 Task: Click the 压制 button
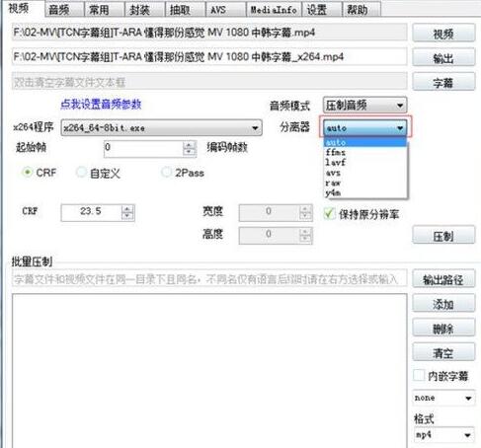click(443, 235)
